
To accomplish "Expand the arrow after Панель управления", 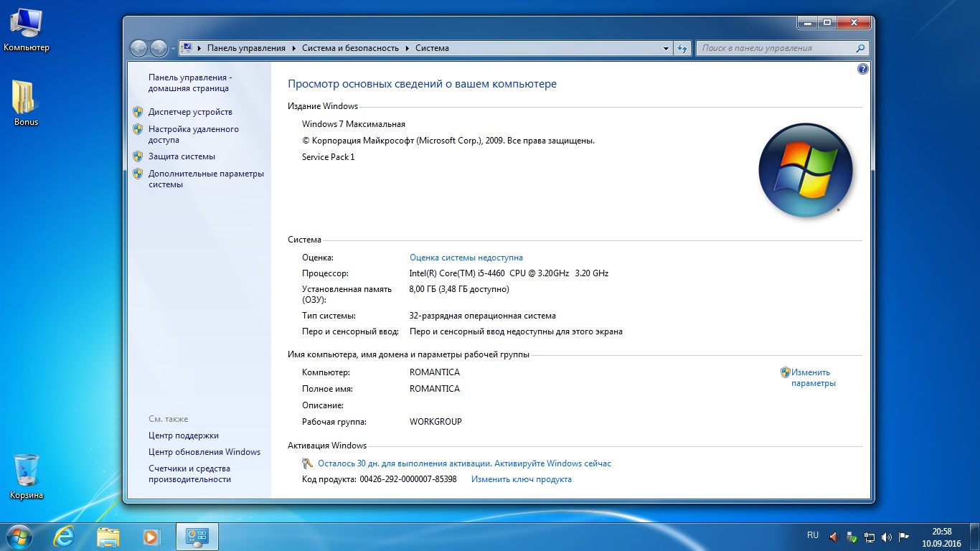I will [x=293, y=48].
